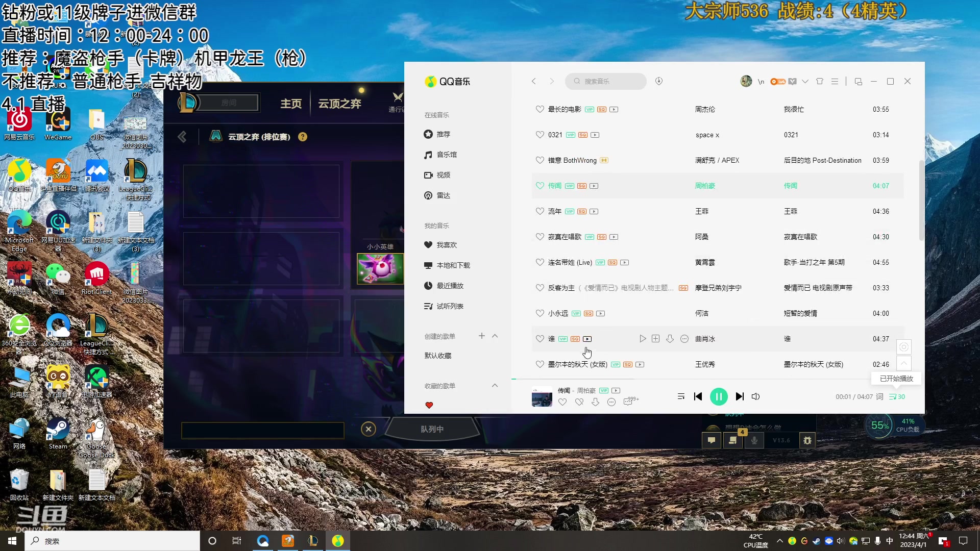The height and width of the screenshot is (551, 980).
Task: Go back in QQ Music navigation
Action: pos(534,81)
